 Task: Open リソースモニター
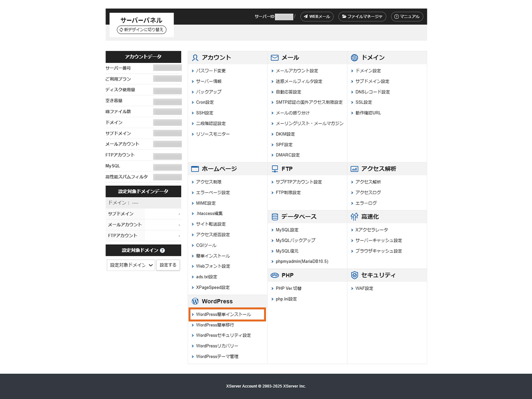213,134
